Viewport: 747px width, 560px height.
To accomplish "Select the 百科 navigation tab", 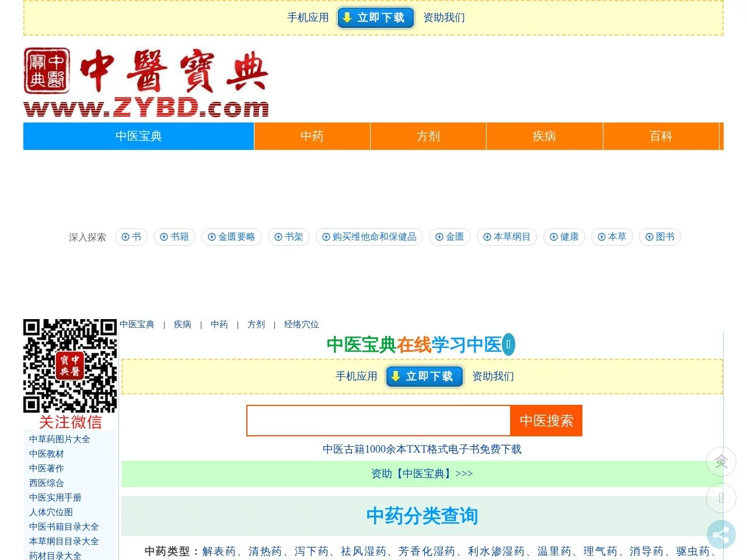I will [661, 136].
